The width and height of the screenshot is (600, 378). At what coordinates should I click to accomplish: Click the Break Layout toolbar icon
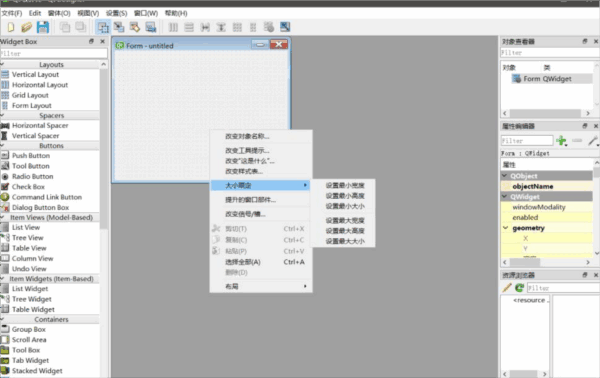269,27
